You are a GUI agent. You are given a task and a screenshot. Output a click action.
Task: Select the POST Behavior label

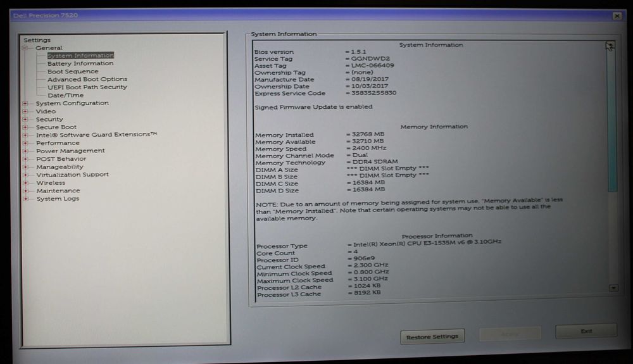(x=61, y=159)
